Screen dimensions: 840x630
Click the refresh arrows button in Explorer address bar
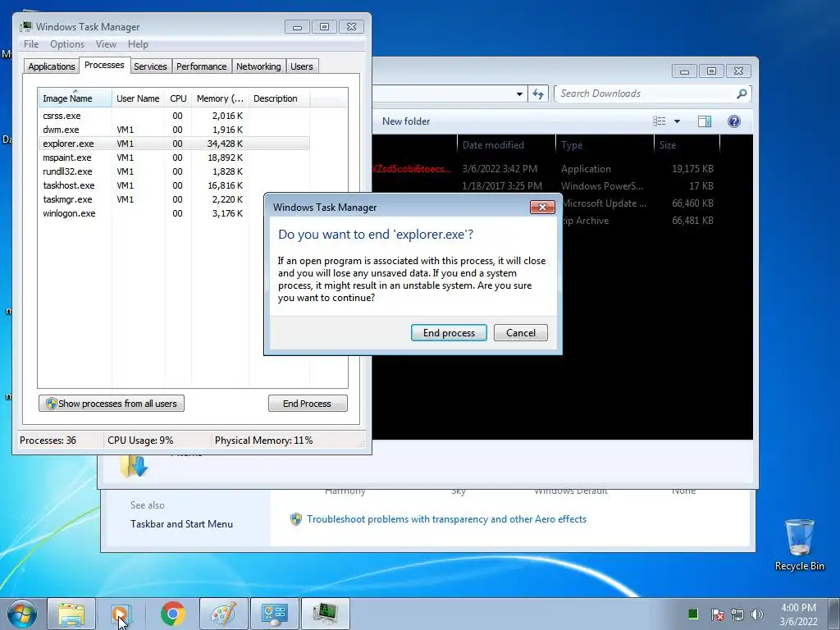[538, 94]
